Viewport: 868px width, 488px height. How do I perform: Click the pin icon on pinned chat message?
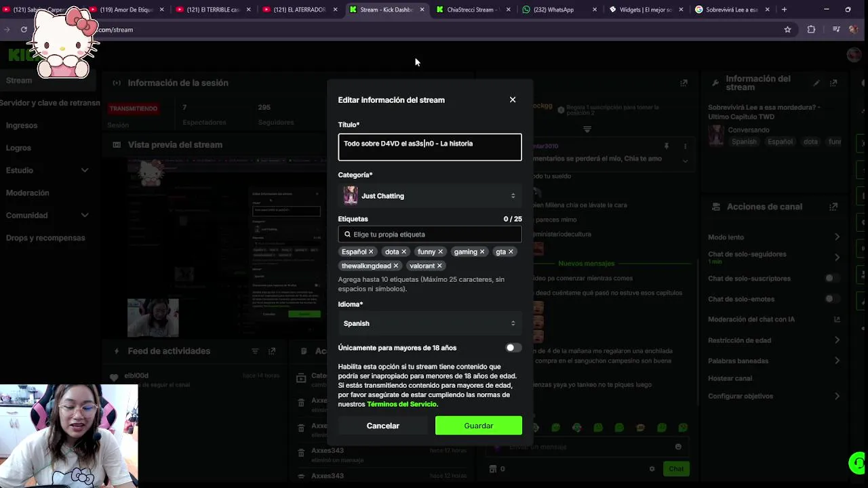pyautogui.click(x=667, y=146)
